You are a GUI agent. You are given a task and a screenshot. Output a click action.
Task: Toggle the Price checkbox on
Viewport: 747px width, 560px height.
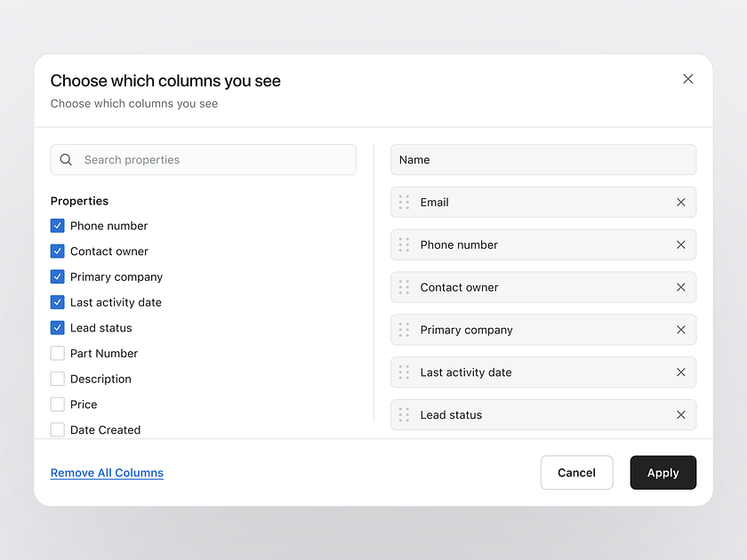click(x=57, y=404)
